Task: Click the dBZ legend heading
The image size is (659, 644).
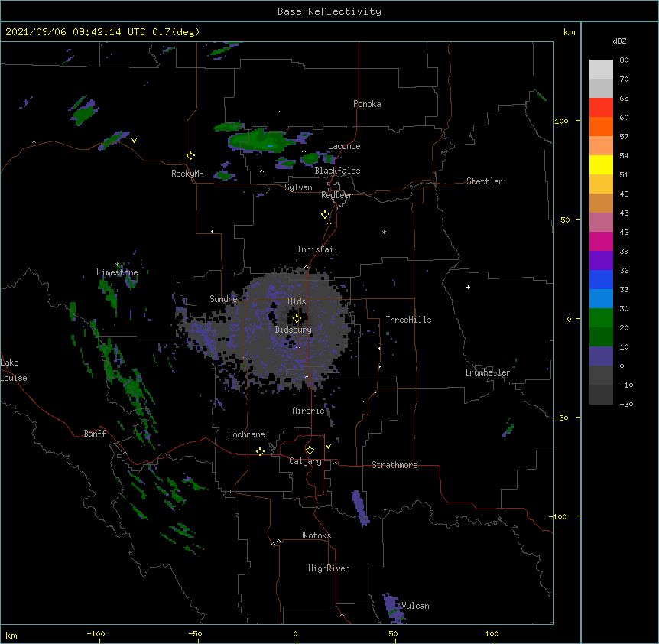Action: click(619, 41)
